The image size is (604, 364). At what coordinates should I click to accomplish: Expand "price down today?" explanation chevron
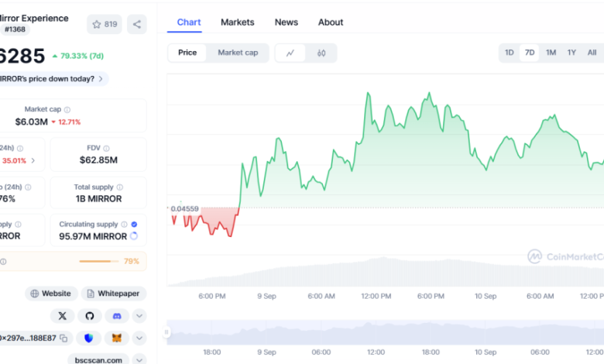[101, 78]
